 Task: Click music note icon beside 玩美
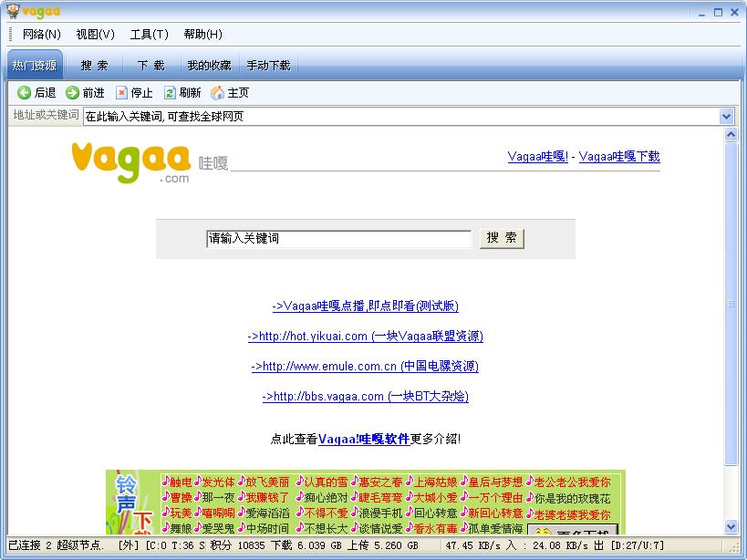click(x=166, y=513)
